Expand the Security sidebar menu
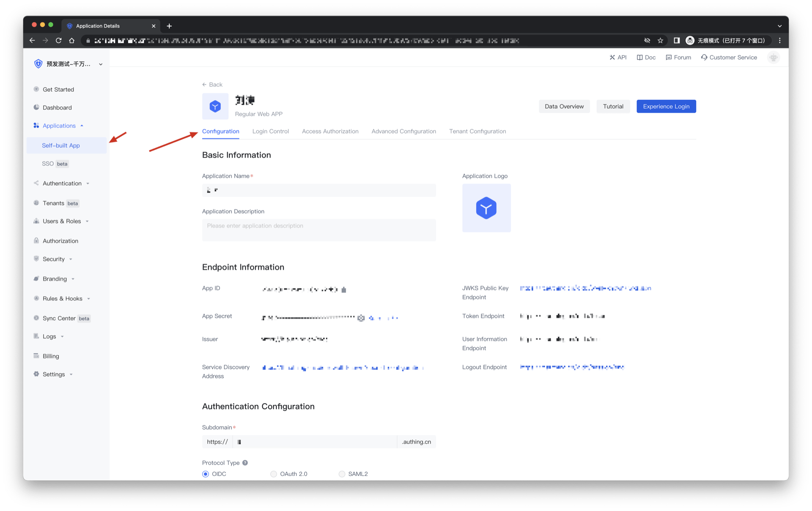812x511 pixels. coord(53,258)
